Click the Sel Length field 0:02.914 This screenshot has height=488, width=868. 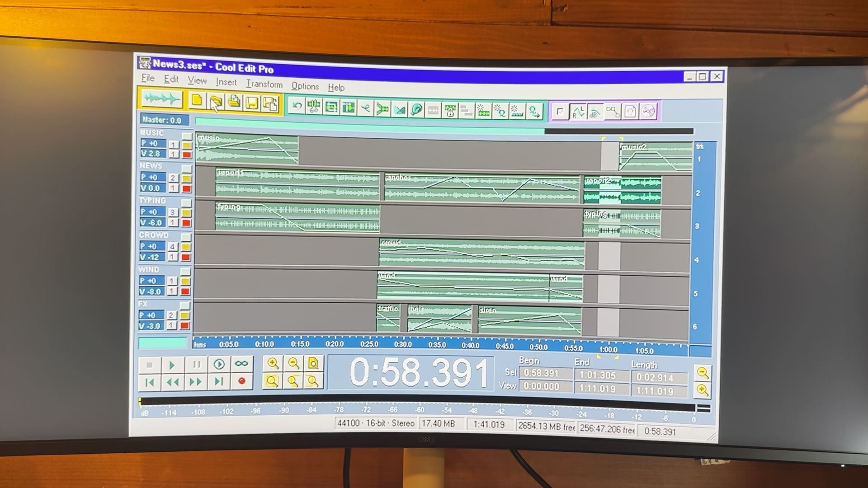click(x=660, y=377)
